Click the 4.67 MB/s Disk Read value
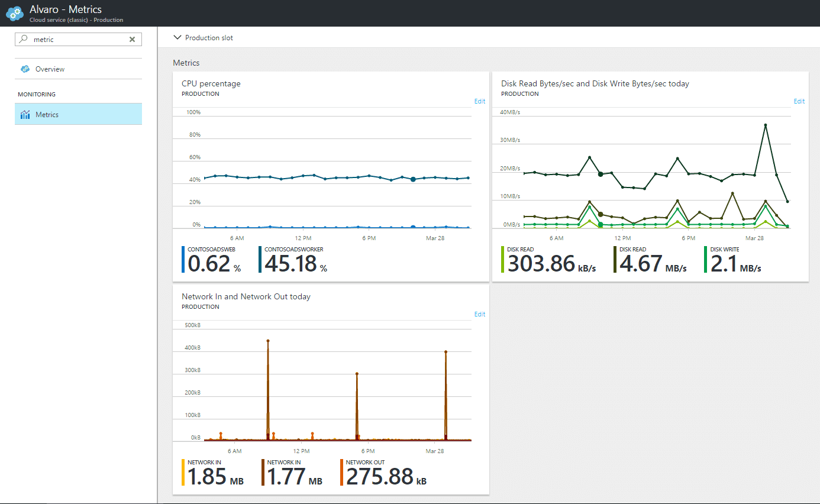Image resolution: width=820 pixels, height=504 pixels. tap(653, 264)
